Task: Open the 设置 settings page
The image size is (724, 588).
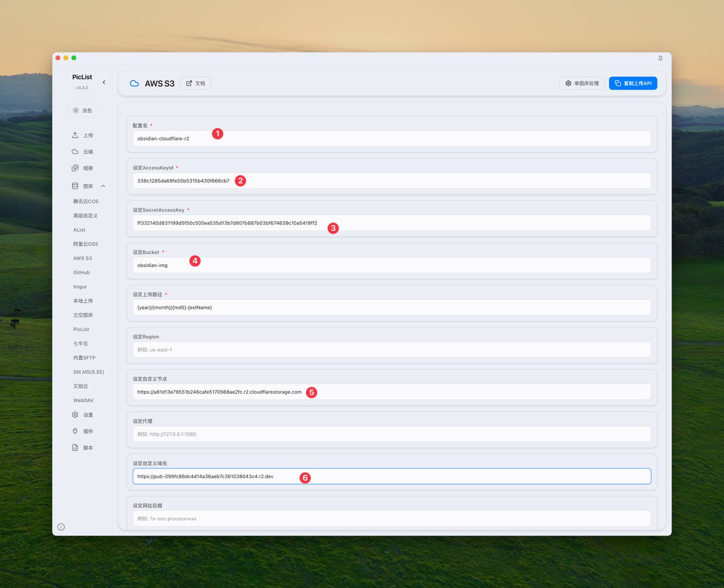Action: point(82,415)
